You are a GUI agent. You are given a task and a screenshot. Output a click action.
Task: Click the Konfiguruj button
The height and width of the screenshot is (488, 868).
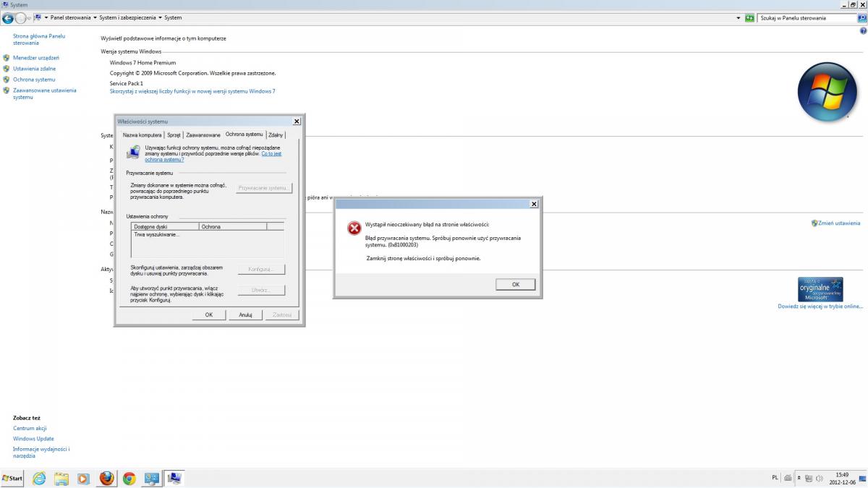tap(260, 269)
